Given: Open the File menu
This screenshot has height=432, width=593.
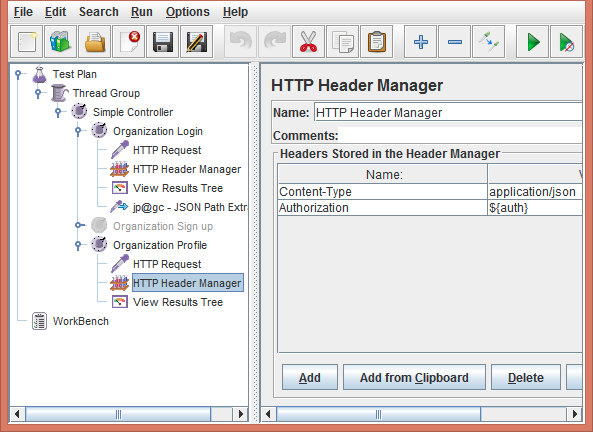Looking at the screenshot, I should coord(23,12).
